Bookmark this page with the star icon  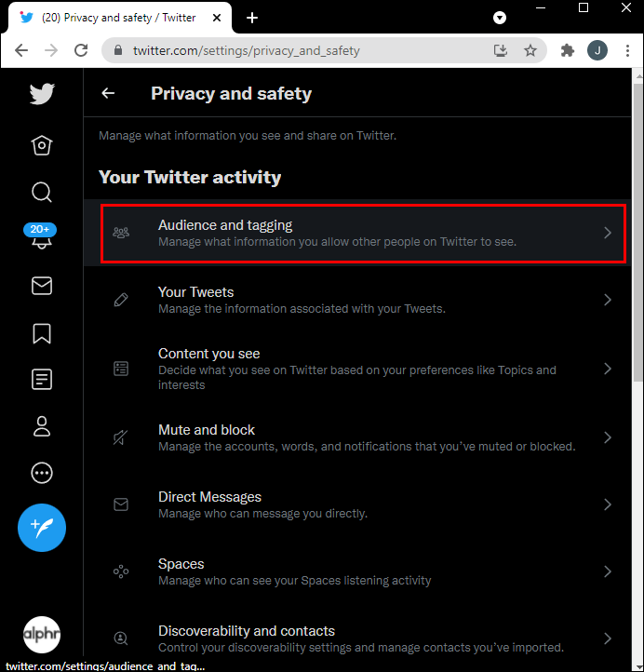coord(530,51)
